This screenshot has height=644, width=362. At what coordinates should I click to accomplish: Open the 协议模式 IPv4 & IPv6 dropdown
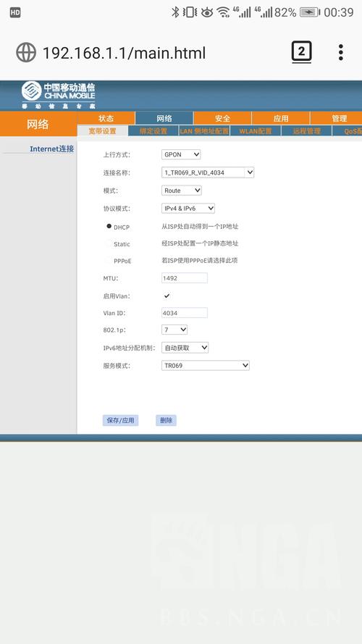188,208
